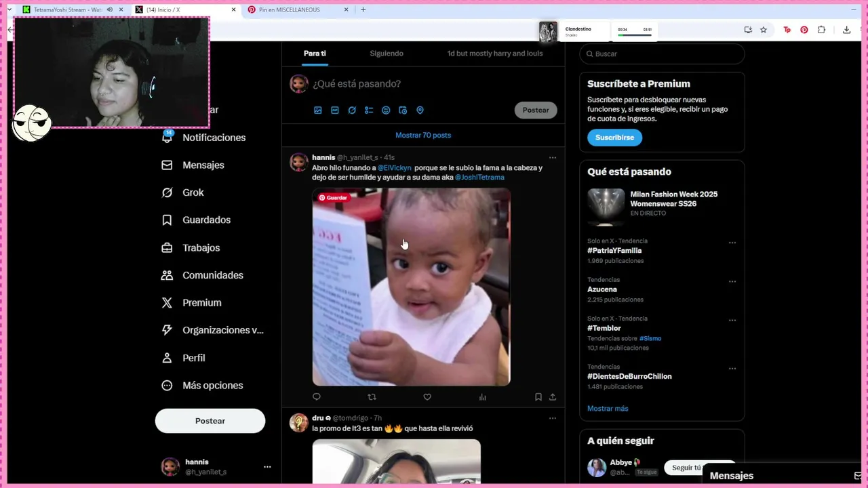Open the baby photo in hannis's post
868x488 pixels.
(411, 287)
